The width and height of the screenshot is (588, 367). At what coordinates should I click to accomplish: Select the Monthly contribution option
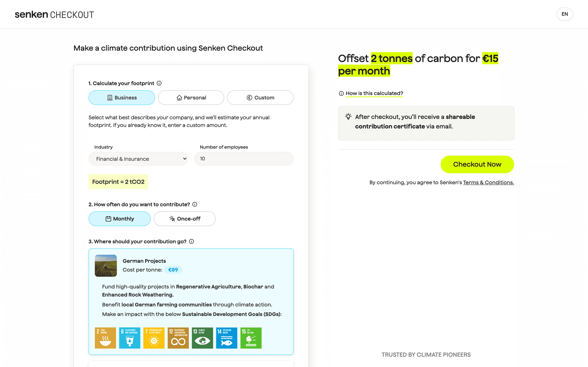[x=120, y=219]
